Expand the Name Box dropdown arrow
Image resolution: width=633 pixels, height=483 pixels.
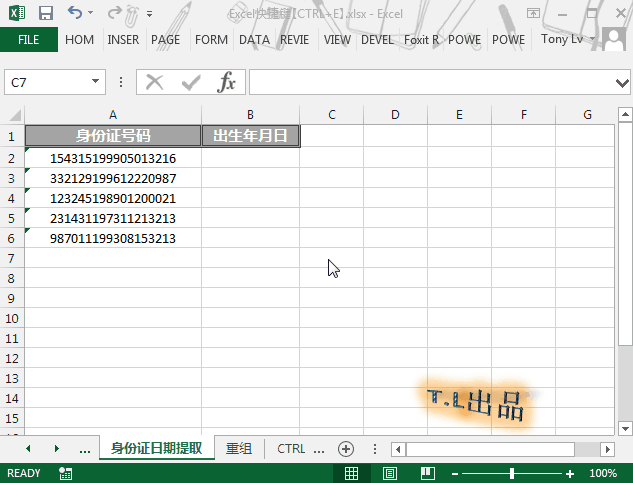pyautogui.click(x=96, y=82)
